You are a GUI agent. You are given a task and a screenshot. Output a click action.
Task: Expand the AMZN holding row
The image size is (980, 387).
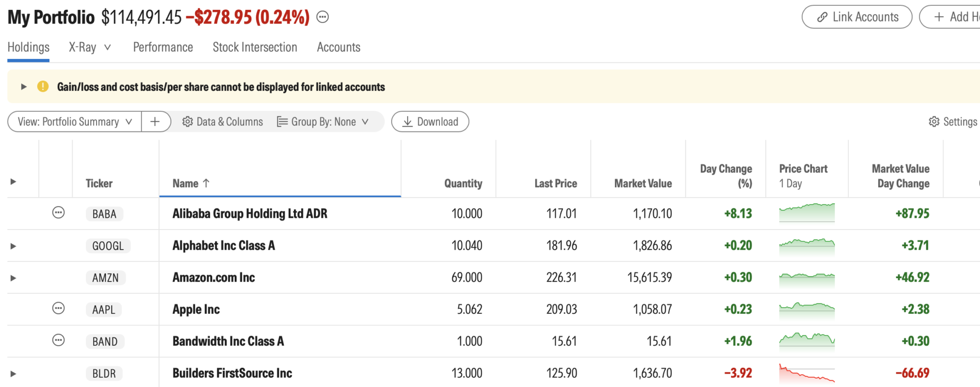pyautogui.click(x=13, y=278)
